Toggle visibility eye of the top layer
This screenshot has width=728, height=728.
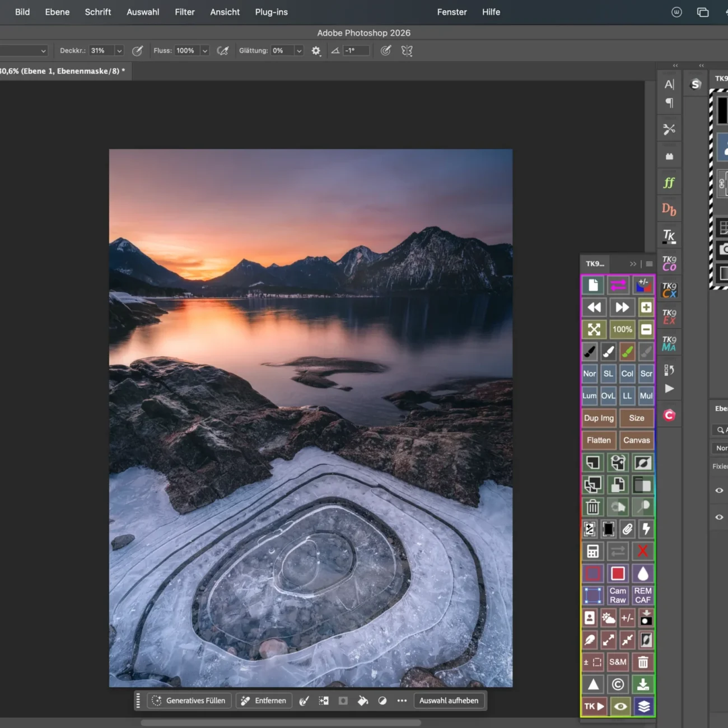coord(719,491)
